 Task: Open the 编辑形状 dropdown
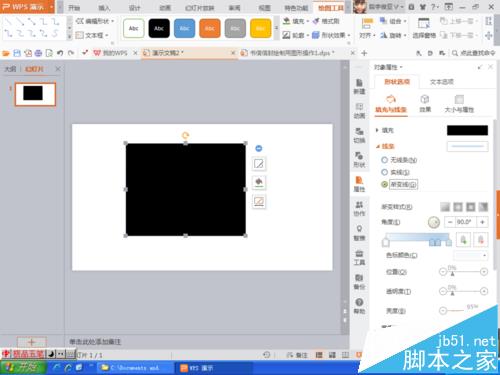95,21
